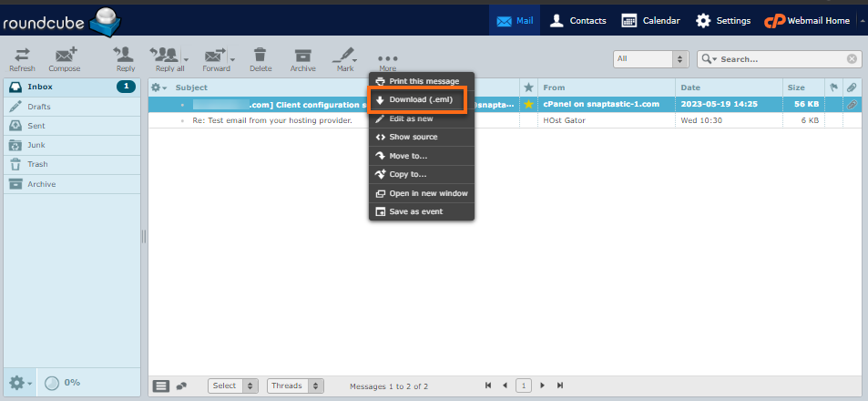Choose Print this message

pyautogui.click(x=422, y=81)
